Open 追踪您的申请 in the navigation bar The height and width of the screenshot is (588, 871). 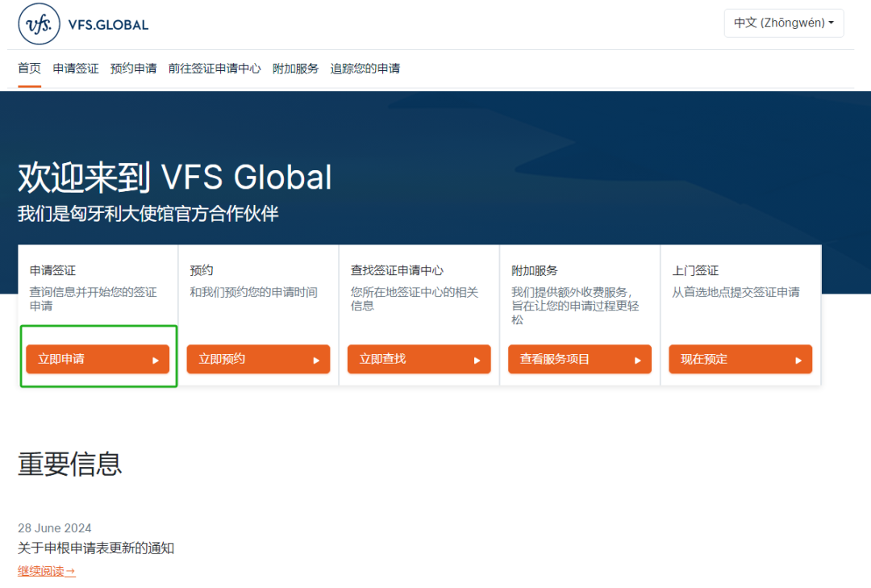[x=365, y=69]
